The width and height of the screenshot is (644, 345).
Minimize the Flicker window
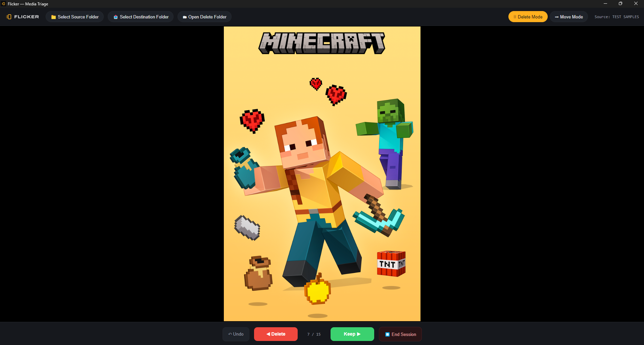click(x=605, y=4)
